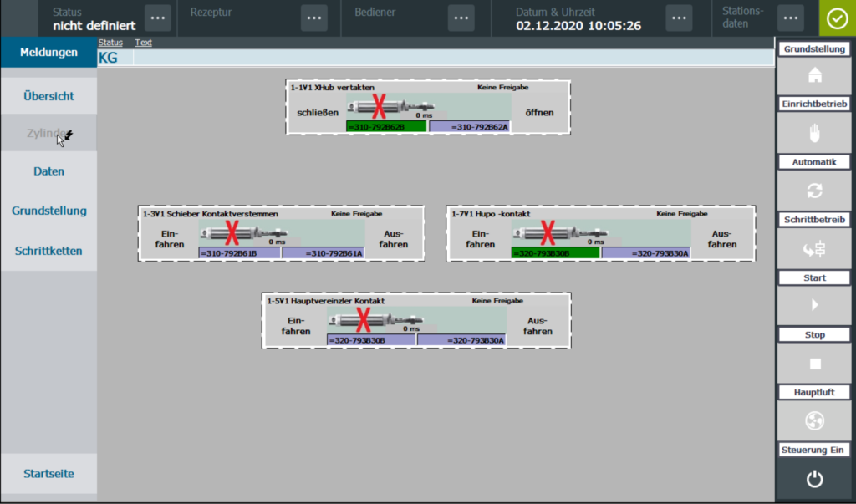
Task: Click Ausfahren on 1-7V1 Hupo-kontakt
Action: tap(721, 239)
